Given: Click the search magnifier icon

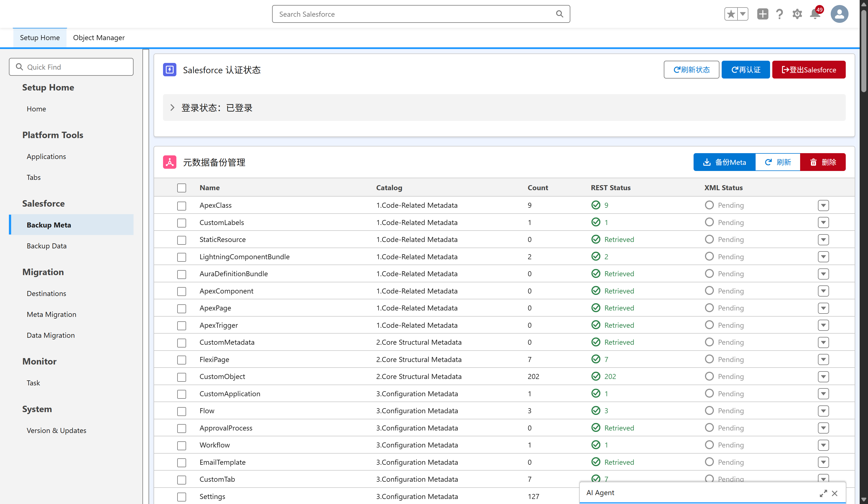Looking at the screenshot, I should click(x=559, y=14).
